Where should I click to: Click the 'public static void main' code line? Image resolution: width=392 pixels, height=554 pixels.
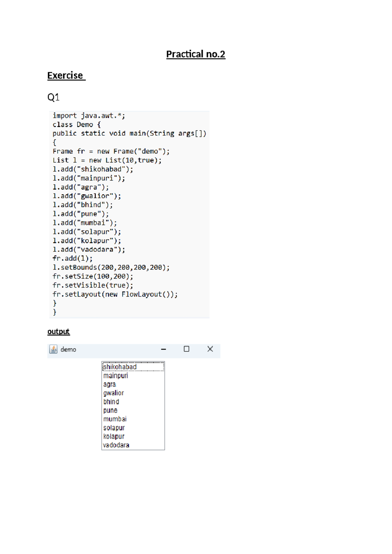point(129,133)
